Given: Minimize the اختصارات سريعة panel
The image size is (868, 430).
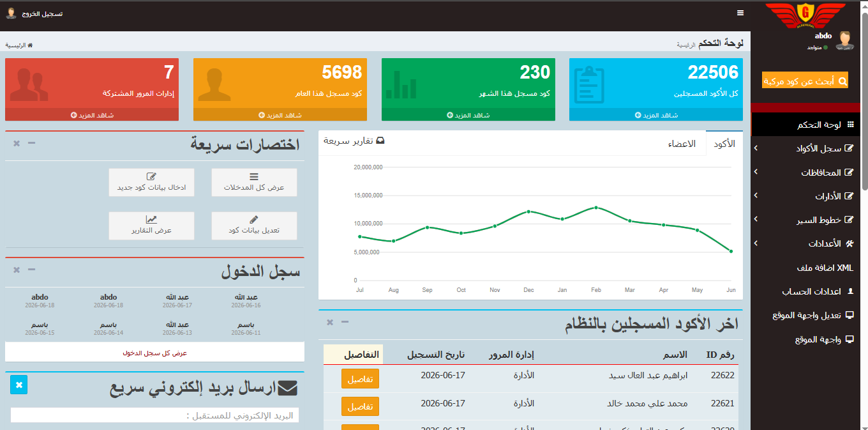Looking at the screenshot, I should click(x=31, y=143).
